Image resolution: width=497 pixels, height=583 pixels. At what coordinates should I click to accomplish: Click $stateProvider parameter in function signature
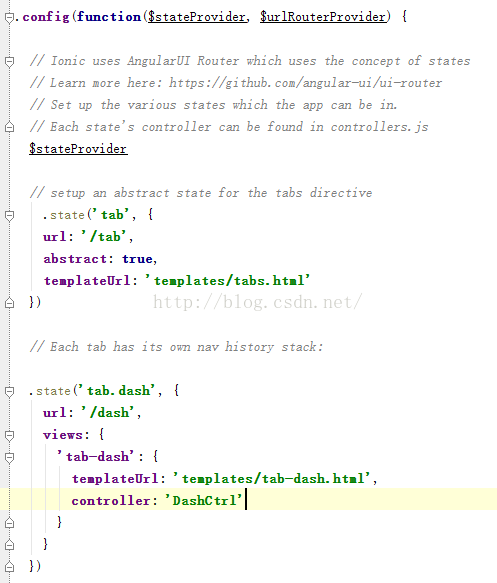coord(197,17)
